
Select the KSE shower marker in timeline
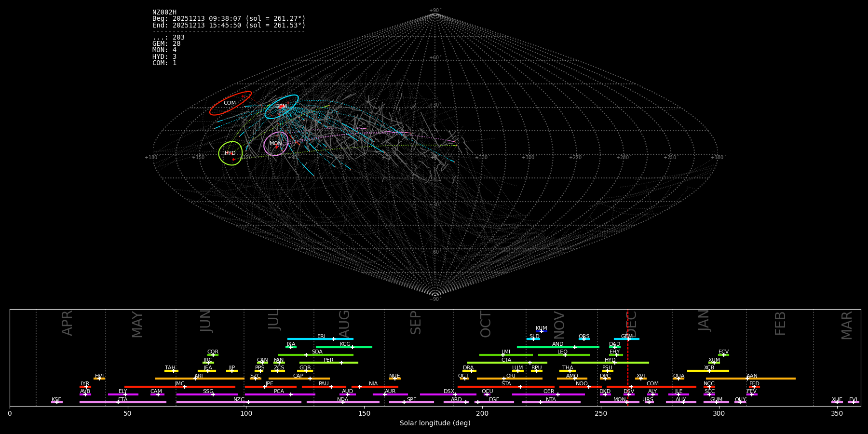pyautogui.click(x=57, y=402)
